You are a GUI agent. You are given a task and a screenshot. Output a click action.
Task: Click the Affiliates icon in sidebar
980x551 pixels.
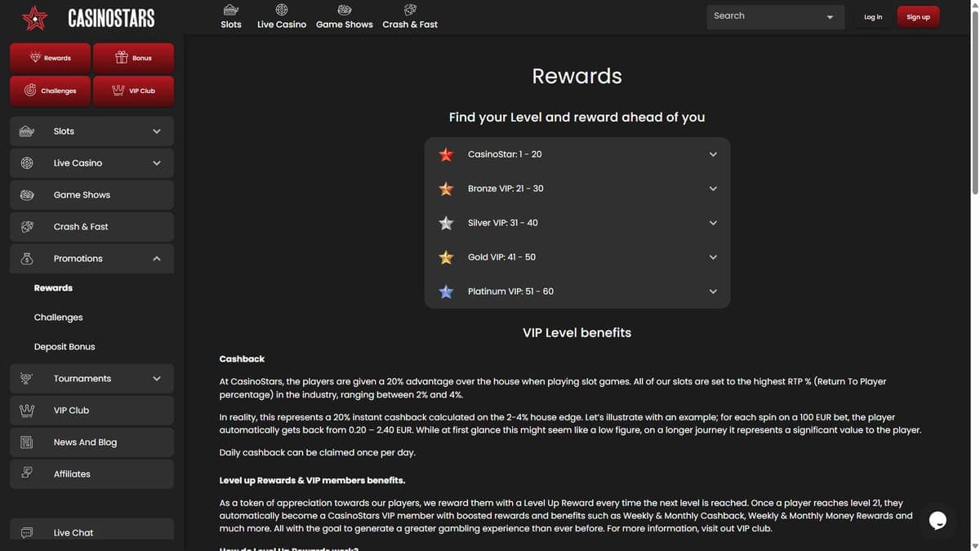(27, 473)
